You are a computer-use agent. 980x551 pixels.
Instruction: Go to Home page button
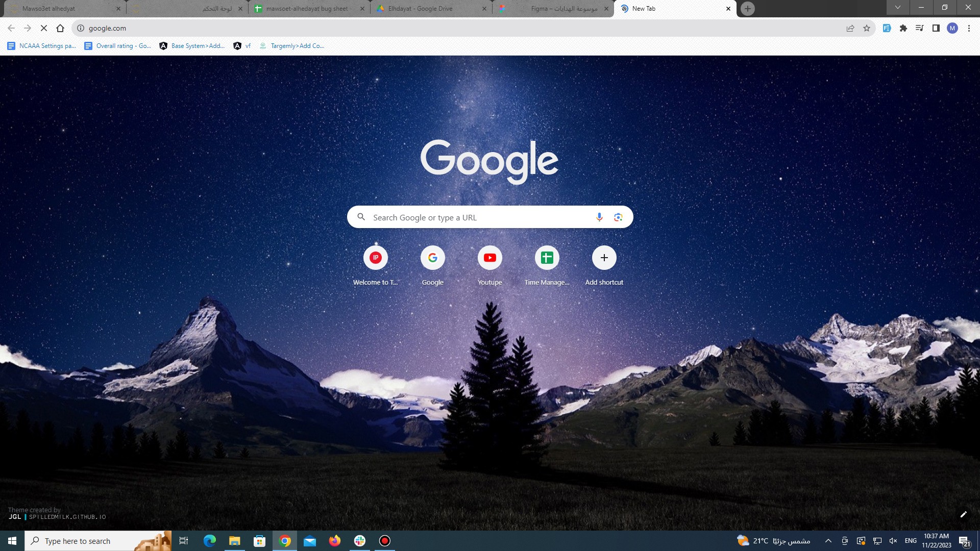(x=60, y=28)
